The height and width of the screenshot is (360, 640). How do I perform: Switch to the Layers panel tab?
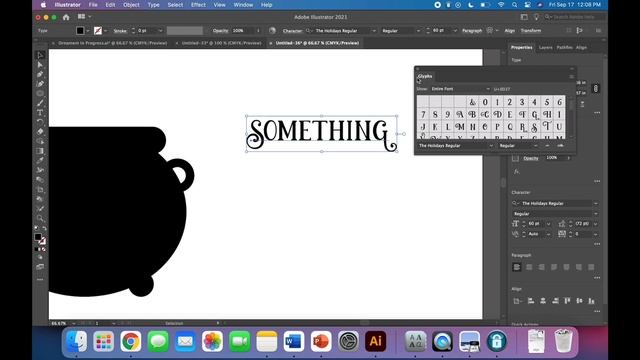click(545, 48)
